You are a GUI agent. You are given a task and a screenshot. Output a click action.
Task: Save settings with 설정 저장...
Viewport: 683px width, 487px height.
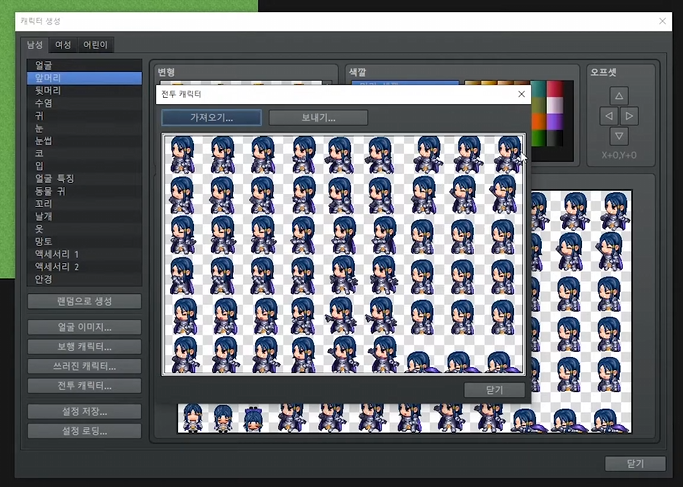click(x=85, y=412)
